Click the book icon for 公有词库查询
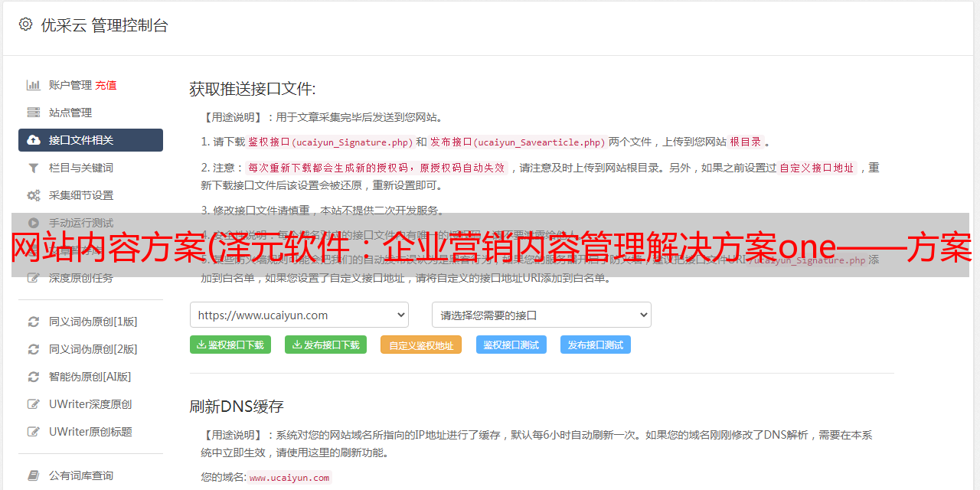Screen dimensions: 980x490 coord(34,475)
